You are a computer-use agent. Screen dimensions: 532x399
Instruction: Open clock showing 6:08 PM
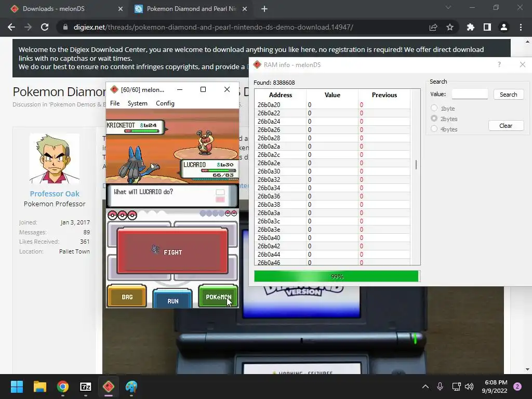point(495,387)
